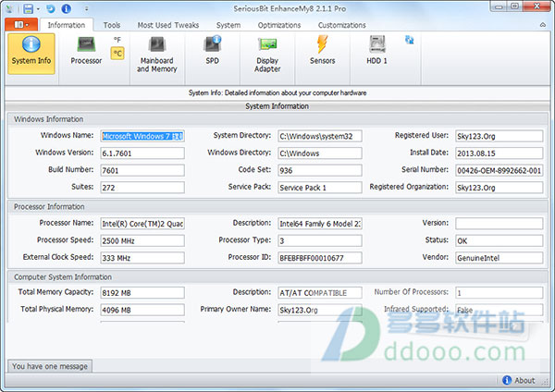Click the Serial Number field
The image size is (555, 392).
point(499,170)
